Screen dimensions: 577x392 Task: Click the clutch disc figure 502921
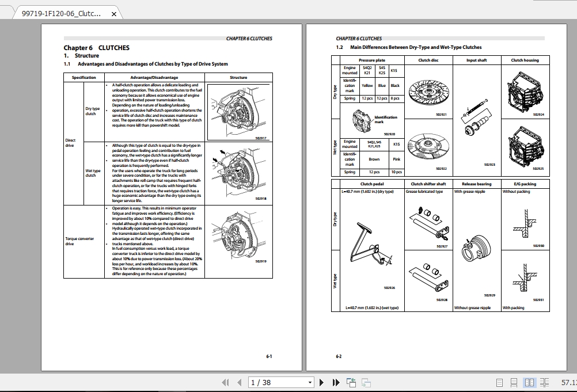[428, 93]
